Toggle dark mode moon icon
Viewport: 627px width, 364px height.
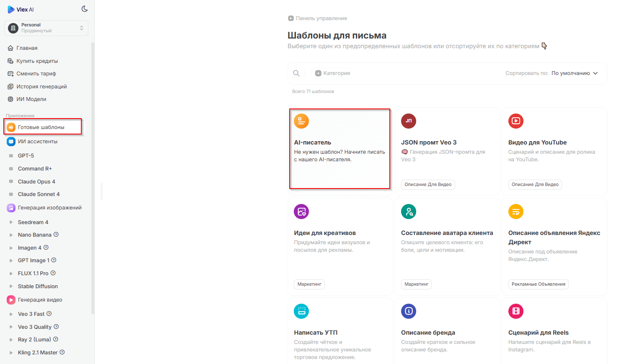click(85, 9)
